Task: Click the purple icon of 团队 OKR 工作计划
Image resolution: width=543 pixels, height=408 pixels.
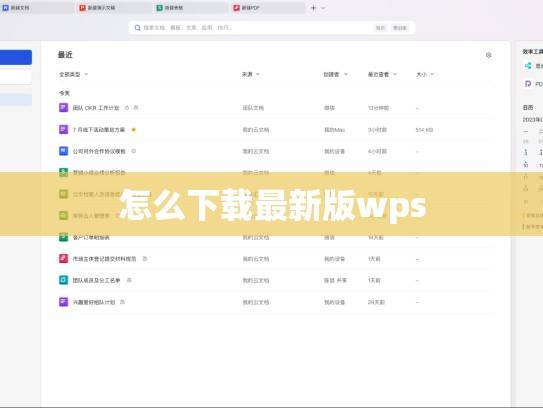Action: (63, 108)
